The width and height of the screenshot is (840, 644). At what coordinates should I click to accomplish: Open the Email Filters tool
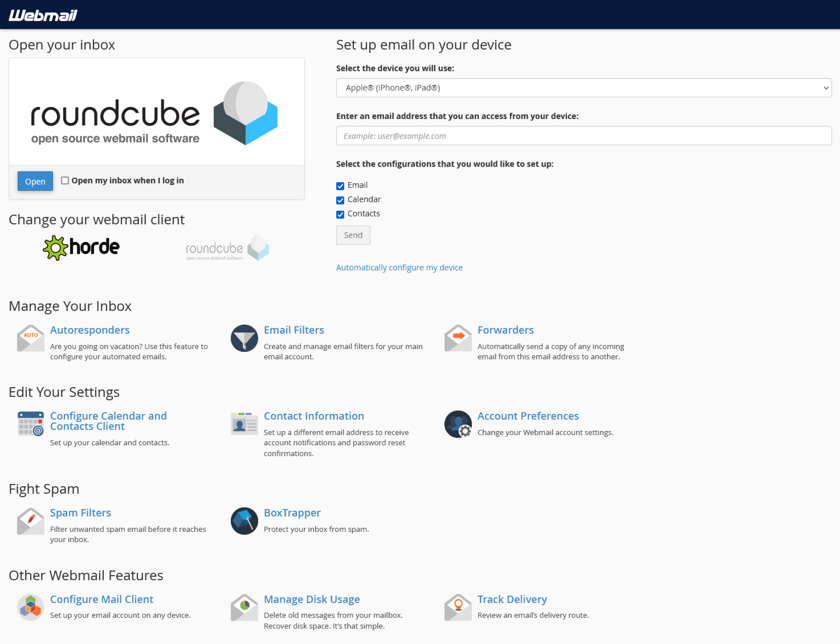point(294,329)
